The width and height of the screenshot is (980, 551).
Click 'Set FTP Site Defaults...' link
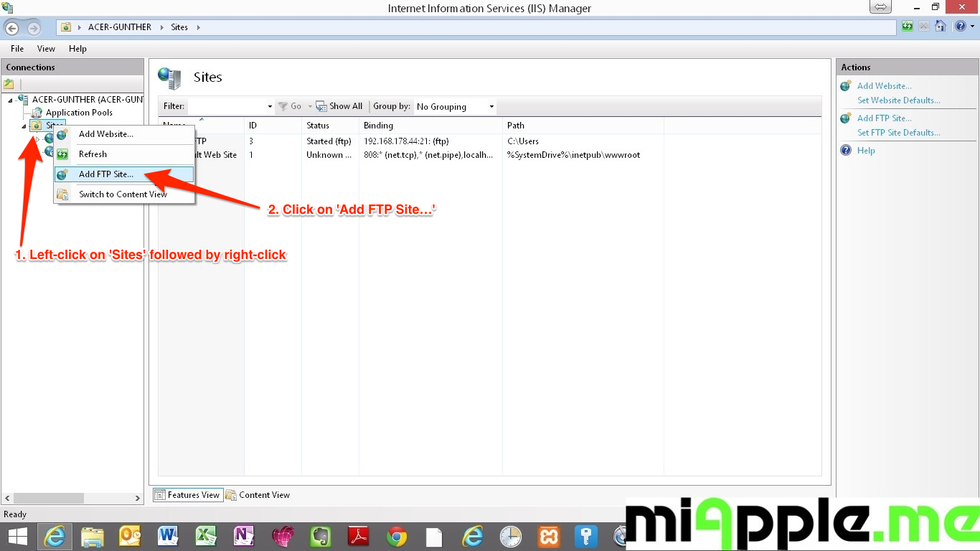pyautogui.click(x=898, y=133)
